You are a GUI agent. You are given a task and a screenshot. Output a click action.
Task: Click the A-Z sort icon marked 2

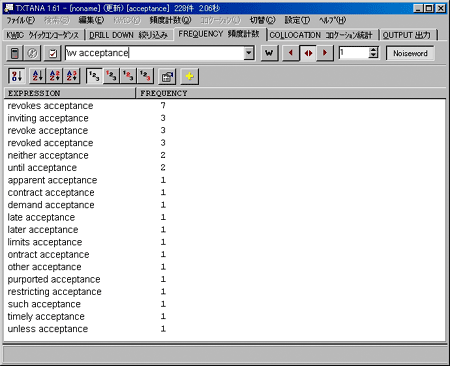55,76
